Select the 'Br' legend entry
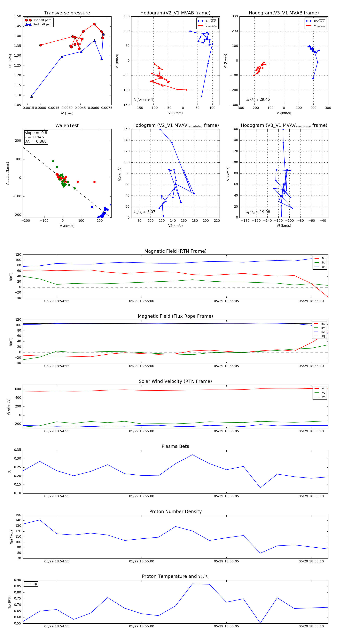 [320, 259]
